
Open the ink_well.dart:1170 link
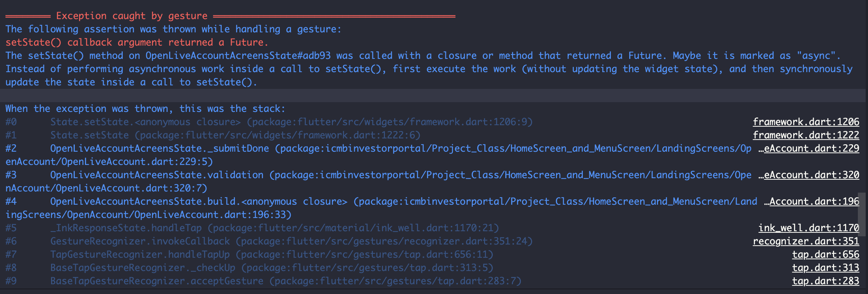pyautogui.click(x=808, y=228)
